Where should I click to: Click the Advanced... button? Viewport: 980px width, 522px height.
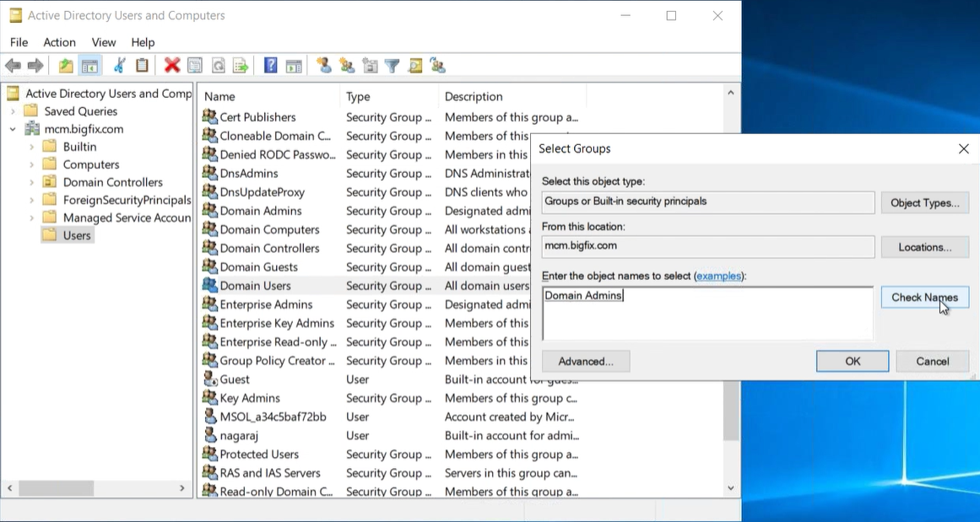point(586,361)
